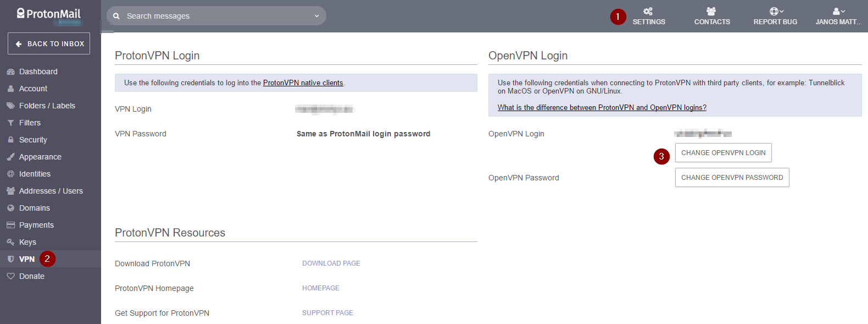Expand the advanced search dropdown arrow

[x=316, y=16]
